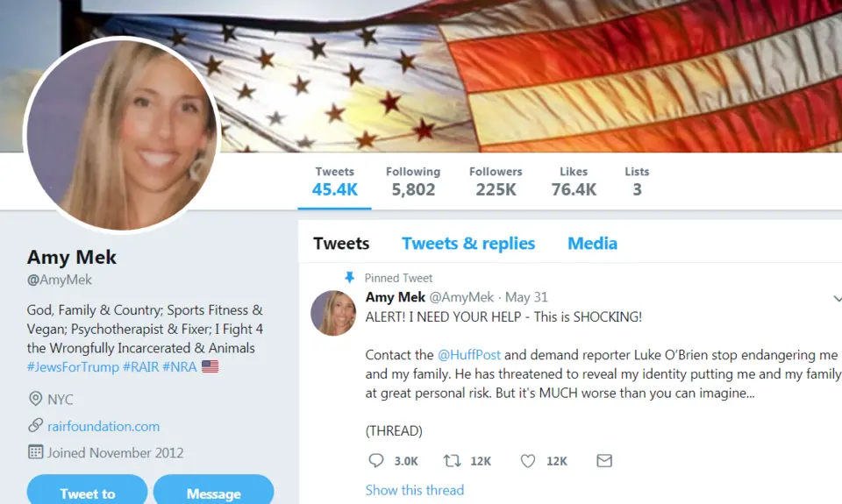Click the pinned tweet pushpin icon
The width and height of the screenshot is (842, 504).
(x=350, y=278)
